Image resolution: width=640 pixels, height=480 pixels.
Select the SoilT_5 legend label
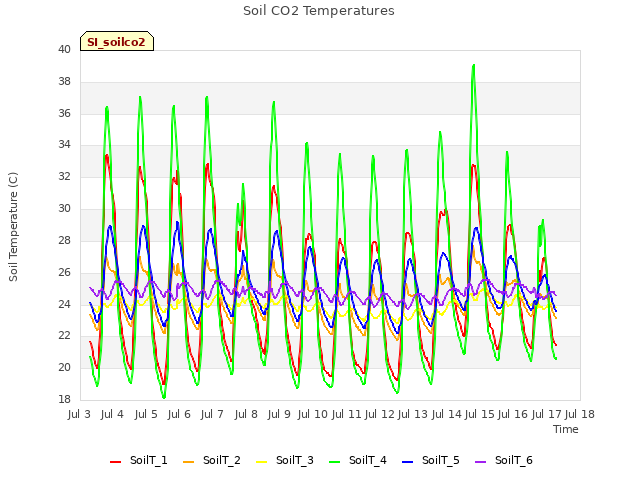(x=441, y=460)
